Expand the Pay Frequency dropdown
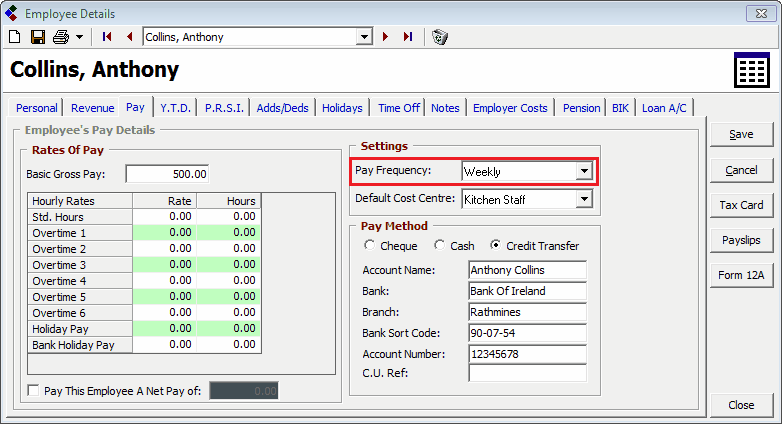782x424 pixels. pos(584,171)
